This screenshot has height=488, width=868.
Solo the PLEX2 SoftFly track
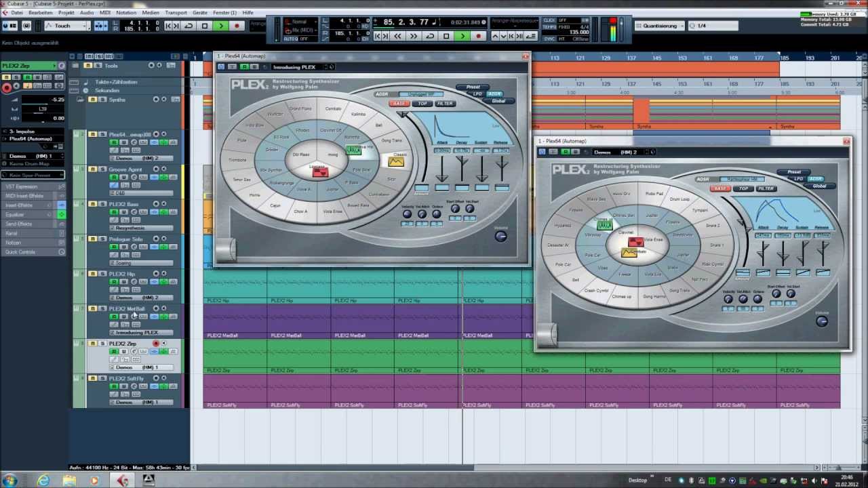pos(102,379)
